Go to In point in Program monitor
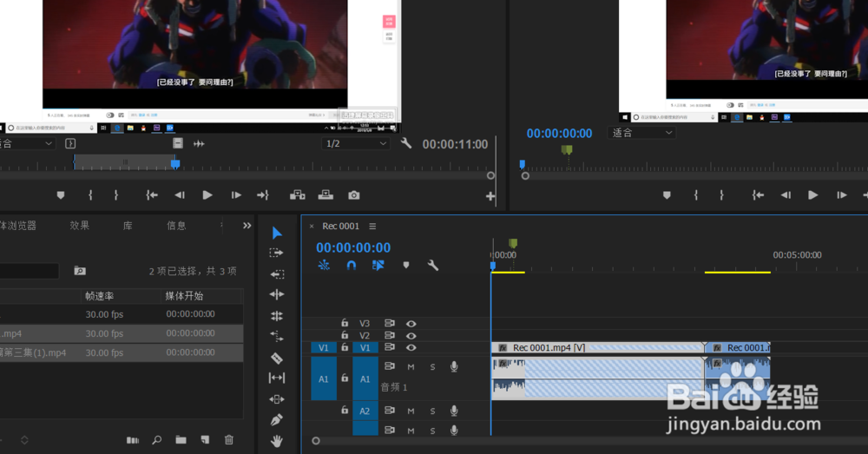The image size is (868, 454). pyautogui.click(x=758, y=195)
